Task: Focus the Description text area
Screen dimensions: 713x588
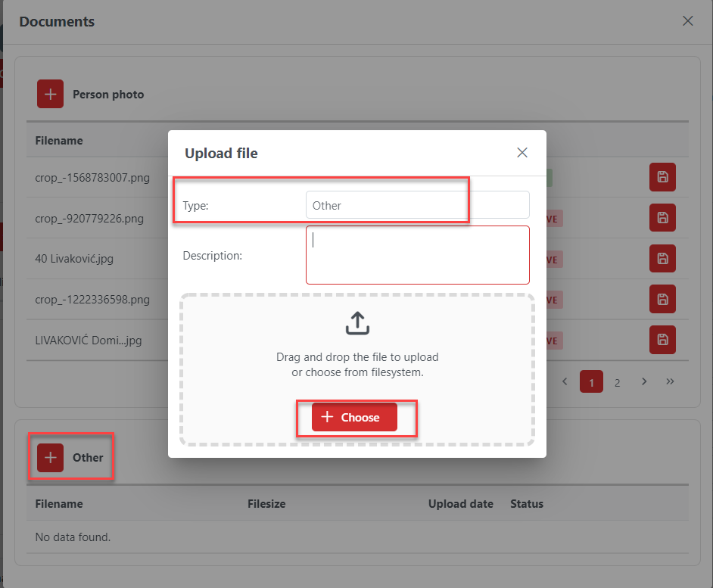Action: (x=417, y=255)
